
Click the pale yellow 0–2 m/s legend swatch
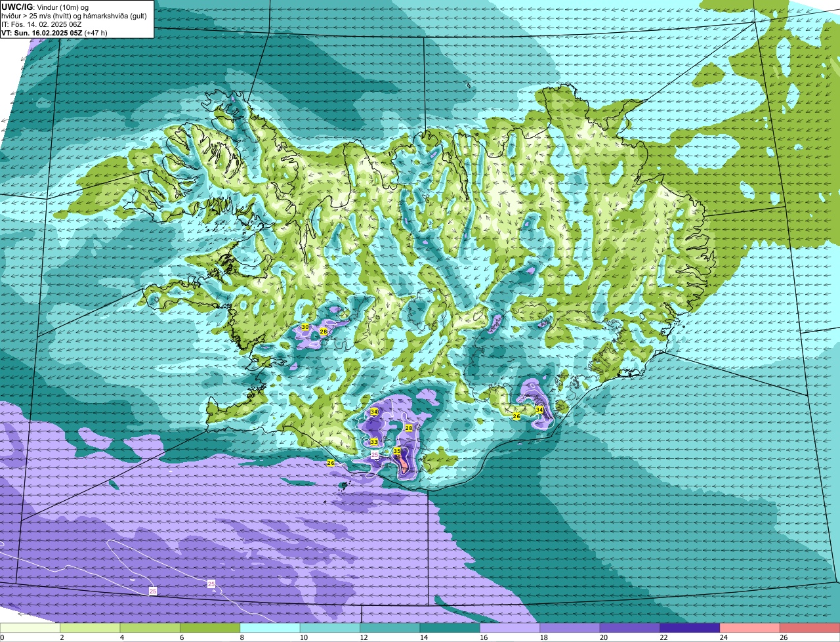pos(30,628)
